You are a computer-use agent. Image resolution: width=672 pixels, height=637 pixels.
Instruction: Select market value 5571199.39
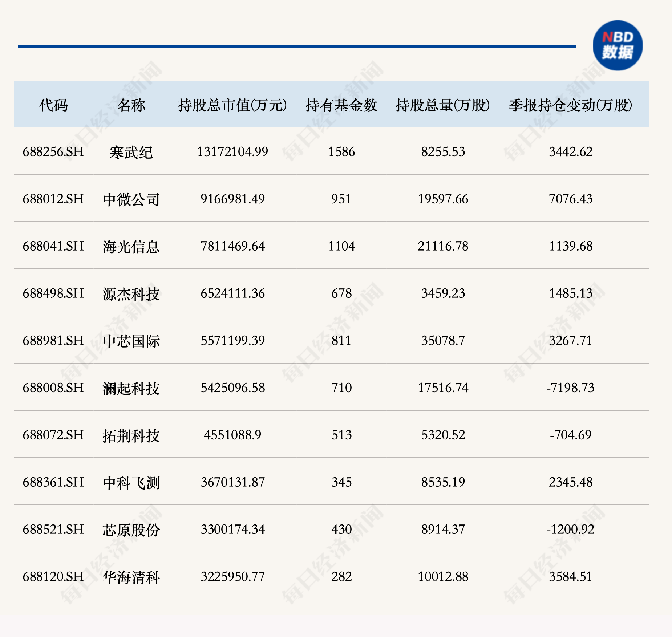pyautogui.click(x=232, y=341)
